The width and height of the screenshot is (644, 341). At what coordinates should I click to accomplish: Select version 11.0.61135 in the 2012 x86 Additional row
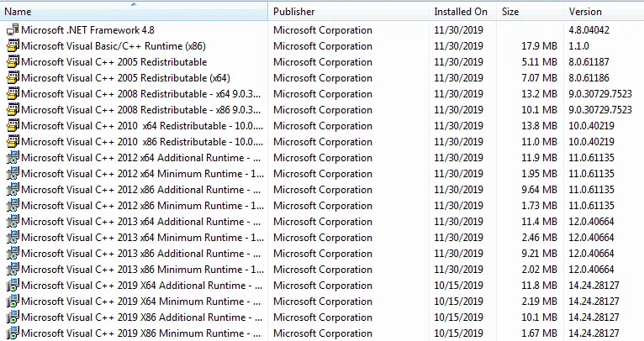pos(591,190)
